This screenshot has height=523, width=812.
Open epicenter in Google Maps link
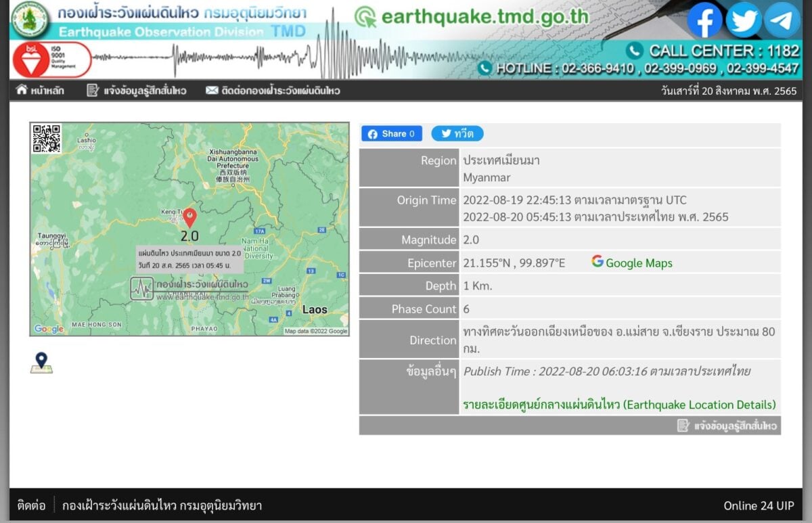click(x=632, y=263)
